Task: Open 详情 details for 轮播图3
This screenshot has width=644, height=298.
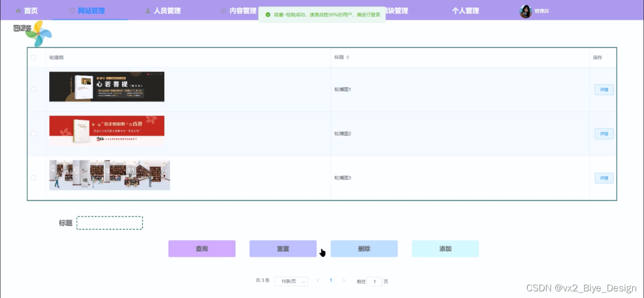Action: pyautogui.click(x=604, y=178)
